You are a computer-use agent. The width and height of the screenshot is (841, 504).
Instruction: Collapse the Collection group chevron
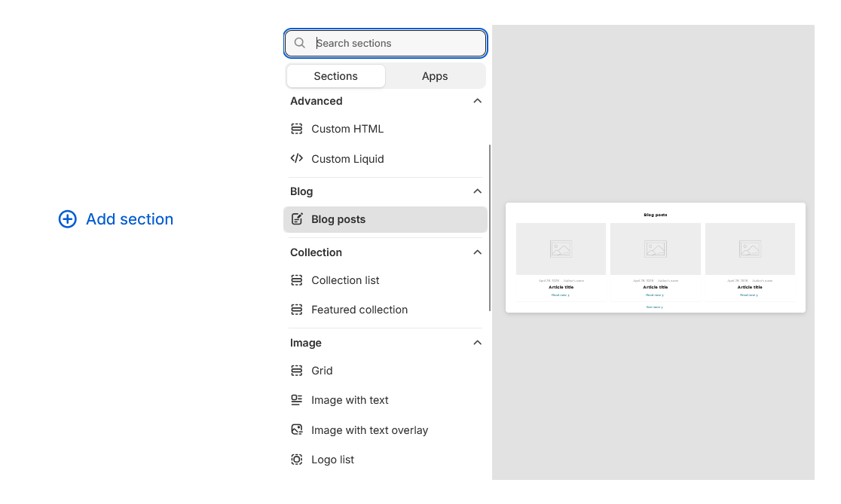(x=477, y=252)
